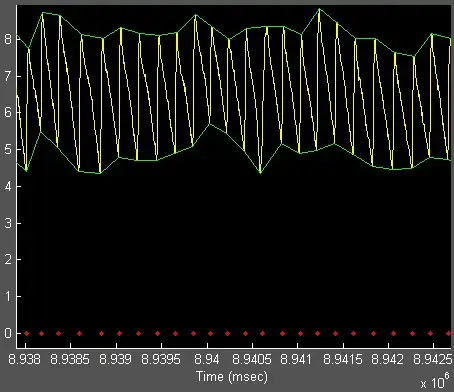Select the y-axis tick label 8

coord(8,39)
